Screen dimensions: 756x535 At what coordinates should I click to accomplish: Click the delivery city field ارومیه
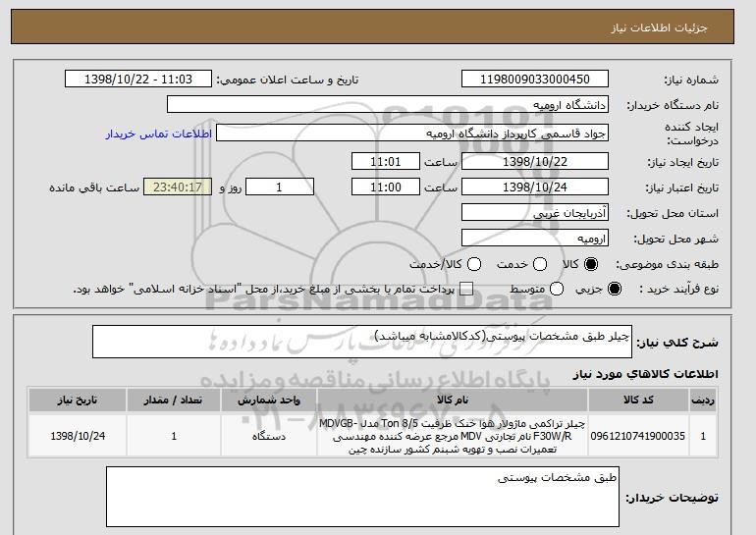coord(535,238)
